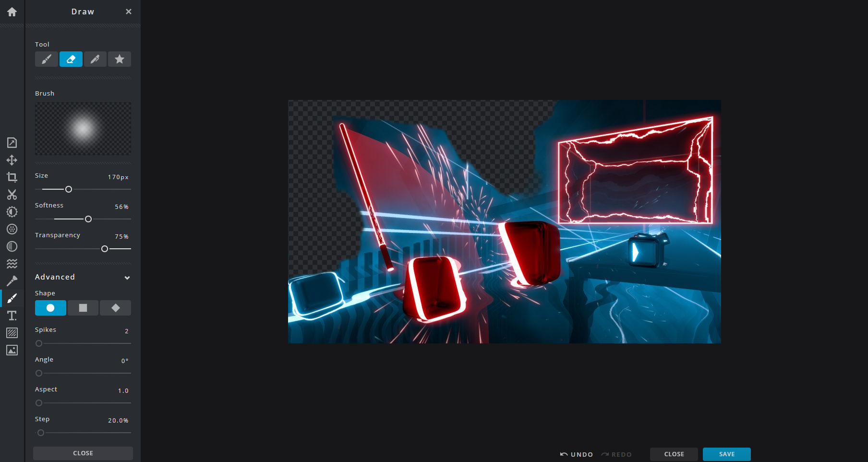
Task: Go to the Home screen icon
Action: (12, 12)
